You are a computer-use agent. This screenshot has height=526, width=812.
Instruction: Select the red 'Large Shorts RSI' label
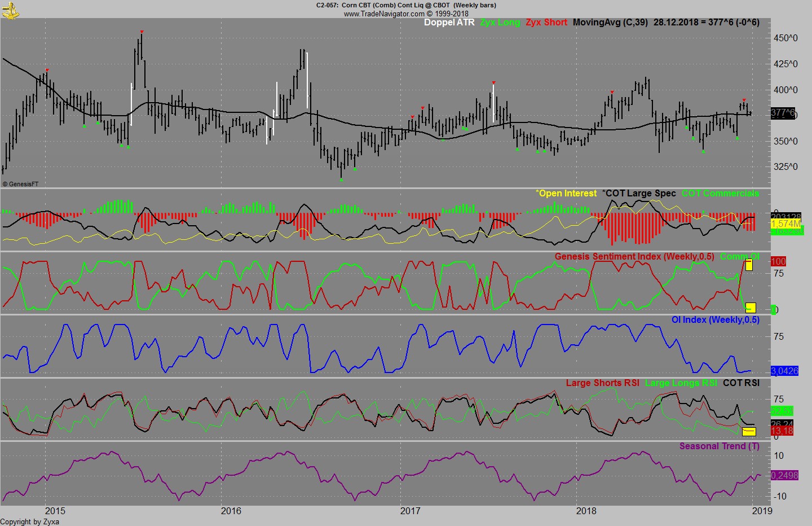click(x=603, y=383)
